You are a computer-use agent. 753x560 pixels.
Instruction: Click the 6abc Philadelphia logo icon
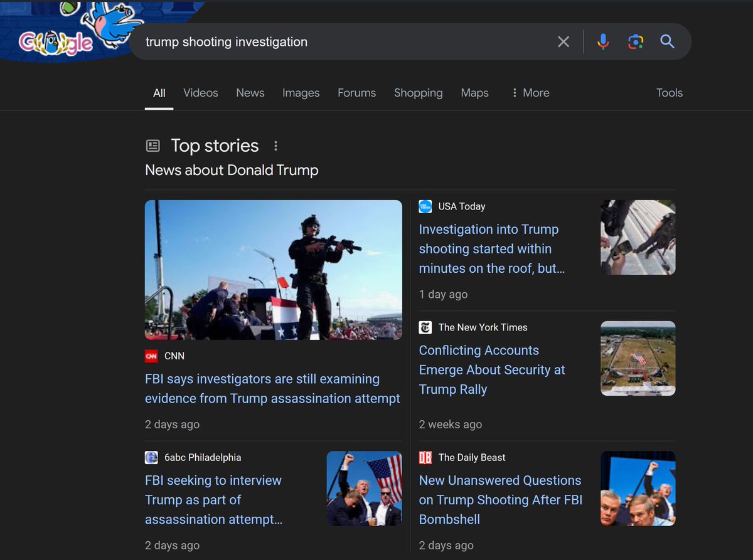tap(151, 458)
